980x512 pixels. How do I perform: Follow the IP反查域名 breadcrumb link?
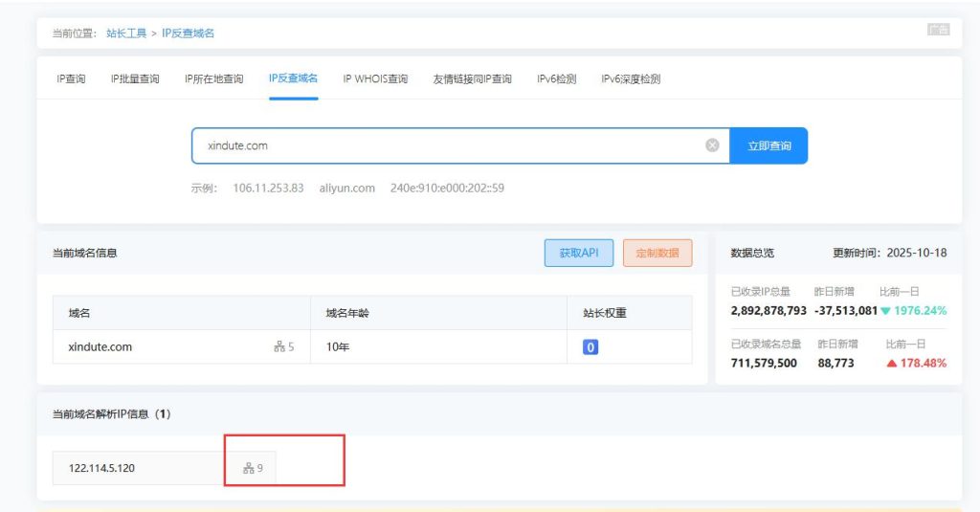pos(188,33)
